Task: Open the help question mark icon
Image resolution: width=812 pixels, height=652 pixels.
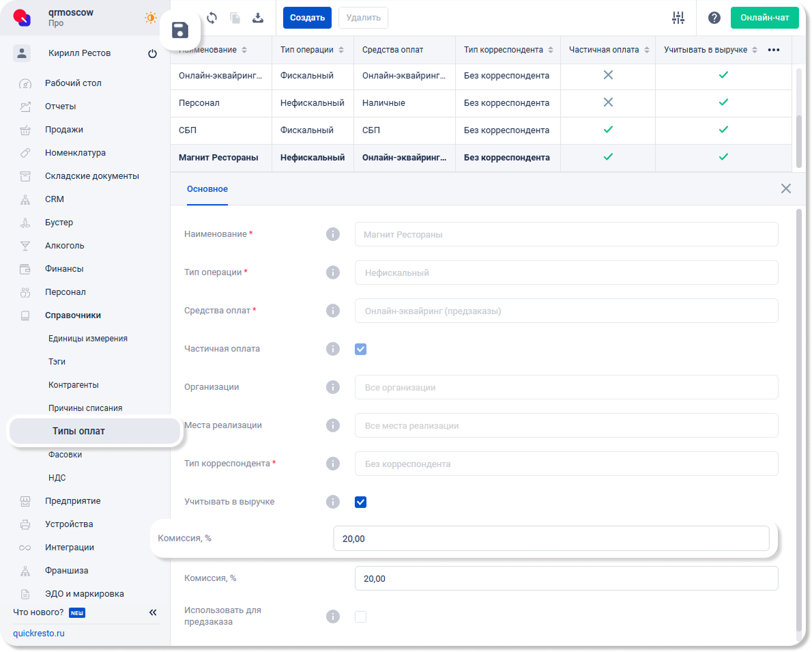Action: point(714,18)
